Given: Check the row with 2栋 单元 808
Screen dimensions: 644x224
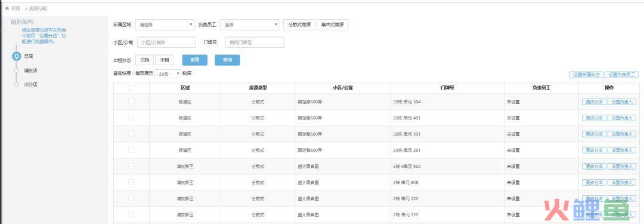Looking at the screenshot, I should coord(131,182).
